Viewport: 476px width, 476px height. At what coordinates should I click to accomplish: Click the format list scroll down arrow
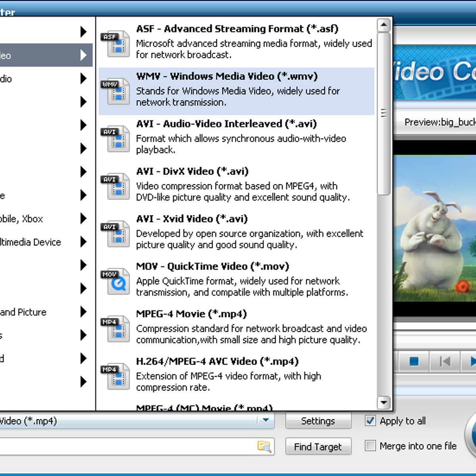(383, 403)
